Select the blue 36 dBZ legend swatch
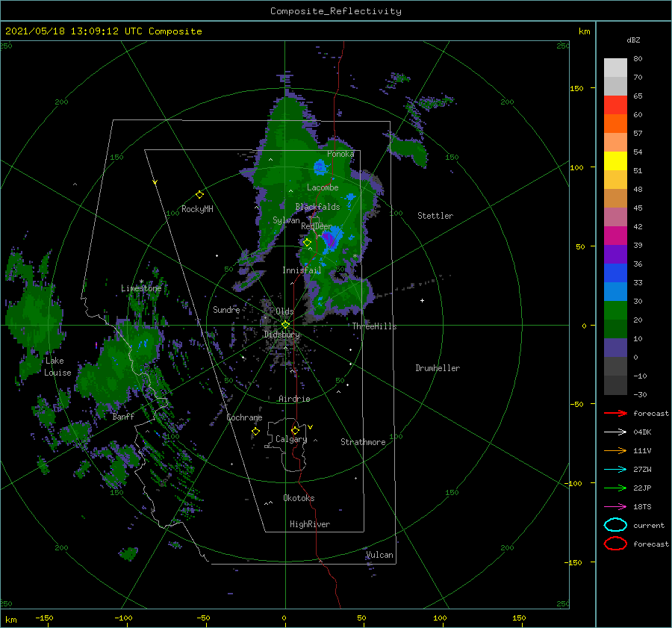This screenshot has width=672, height=628. click(615, 273)
